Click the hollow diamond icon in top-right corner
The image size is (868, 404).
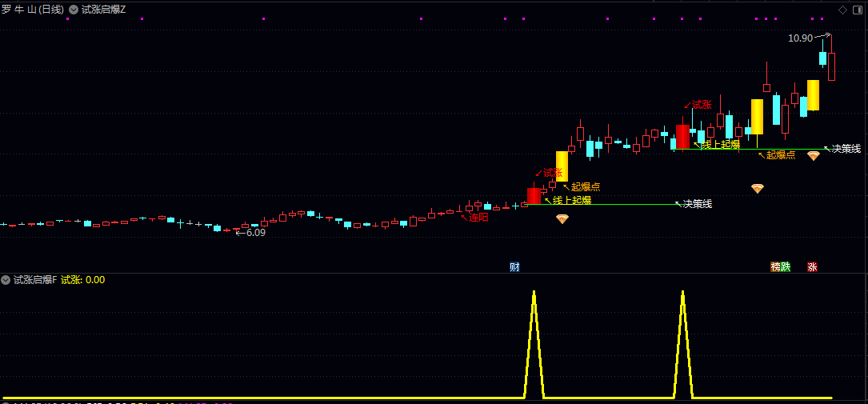pyautogui.click(x=842, y=10)
